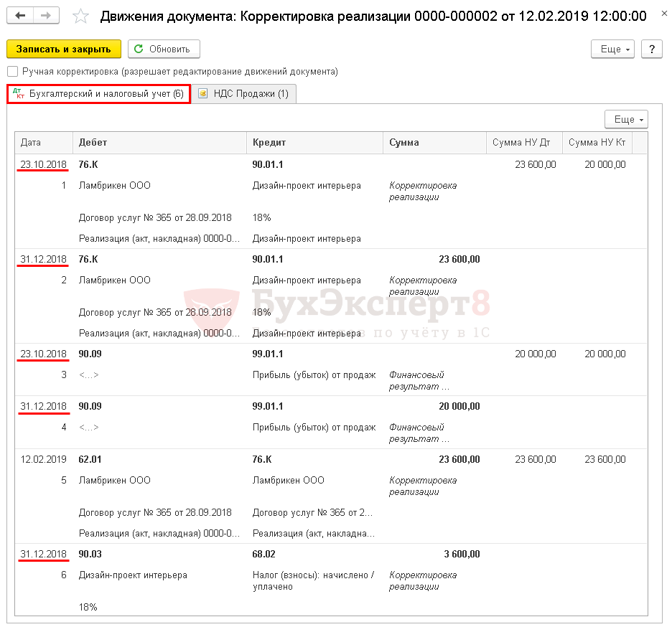Select date 31.12.2018 in row 4
672x627 pixels.
(x=43, y=406)
